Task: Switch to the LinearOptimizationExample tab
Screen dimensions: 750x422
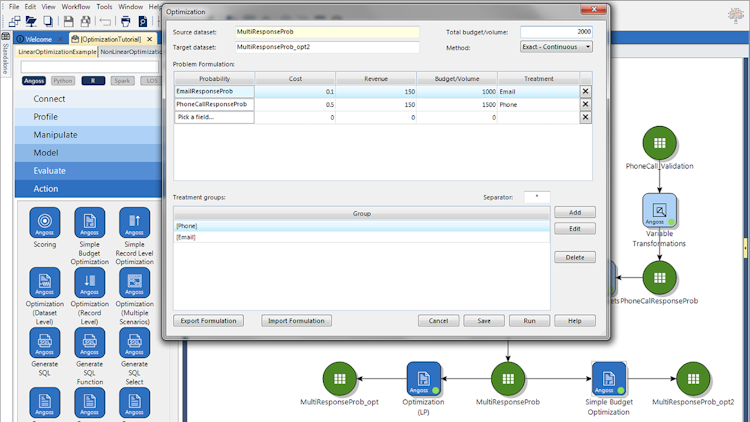Action: pyautogui.click(x=57, y=52)
